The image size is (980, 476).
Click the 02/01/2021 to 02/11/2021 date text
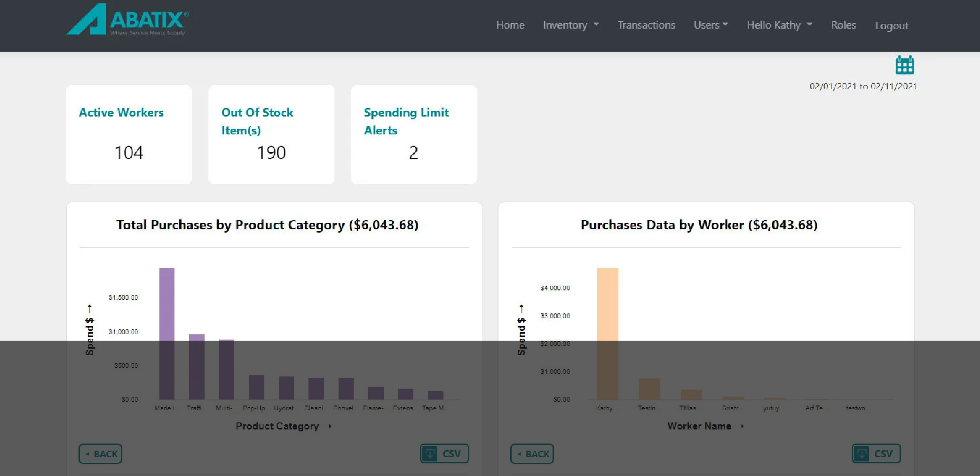click(863, 86)
